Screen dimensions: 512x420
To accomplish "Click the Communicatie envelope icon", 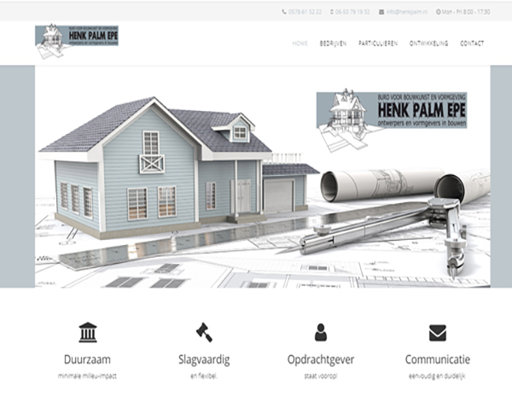I will tap(437, 332).
